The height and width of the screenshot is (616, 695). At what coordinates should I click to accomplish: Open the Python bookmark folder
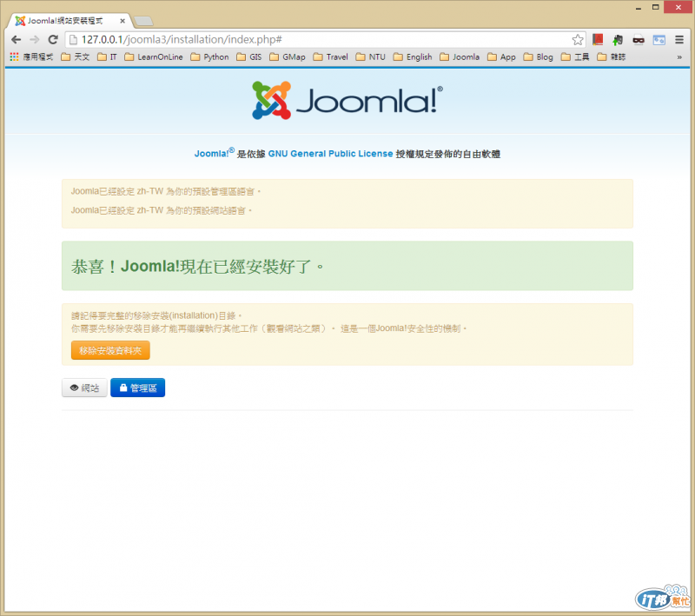click(x=209, y=56)
